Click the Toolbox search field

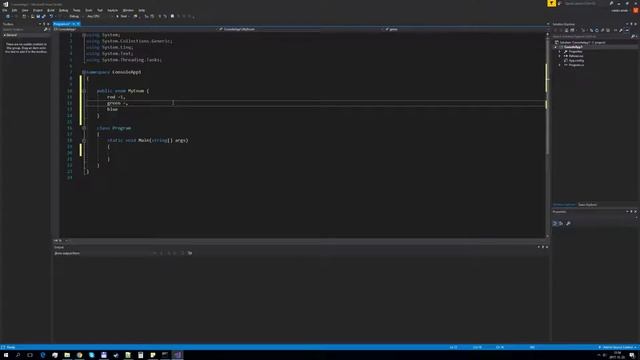click(22, 29)
